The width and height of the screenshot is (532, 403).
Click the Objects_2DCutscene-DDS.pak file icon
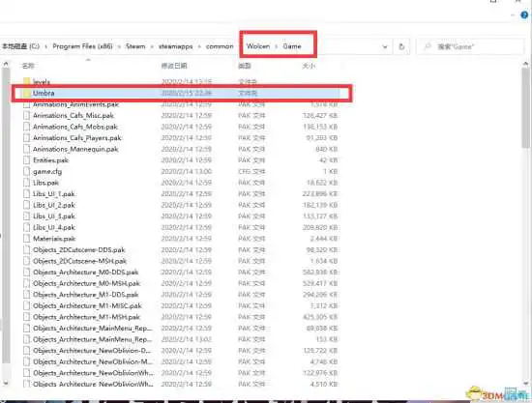[x=27, y=249]
